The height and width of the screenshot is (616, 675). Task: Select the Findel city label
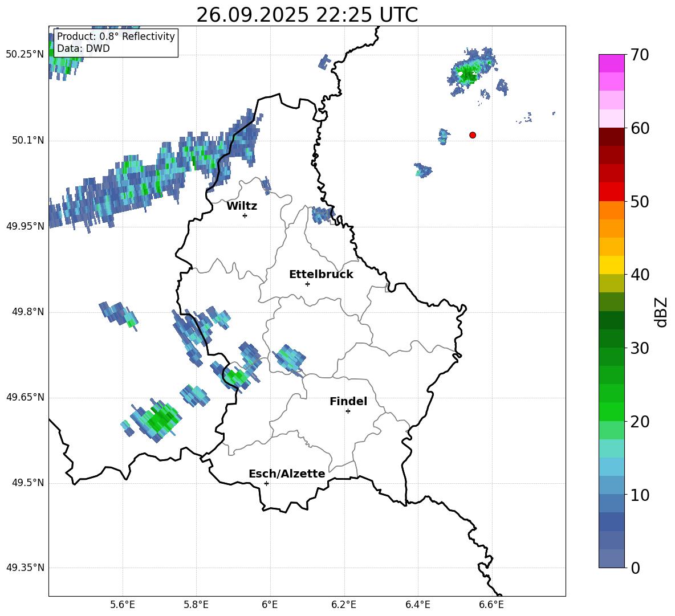tap(348, 401)
